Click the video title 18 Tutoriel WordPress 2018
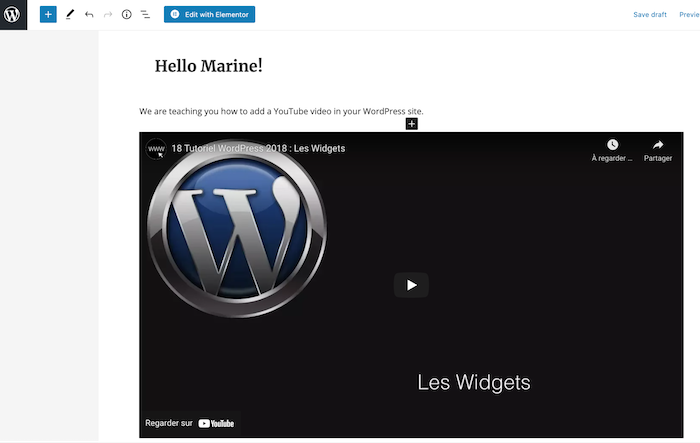 click(258, 148)
